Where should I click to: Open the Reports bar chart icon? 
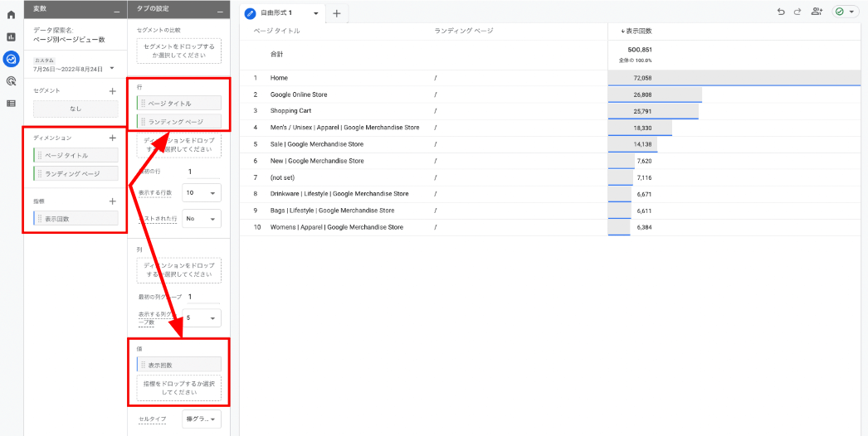pyautogui.click(x=11, y=37)
